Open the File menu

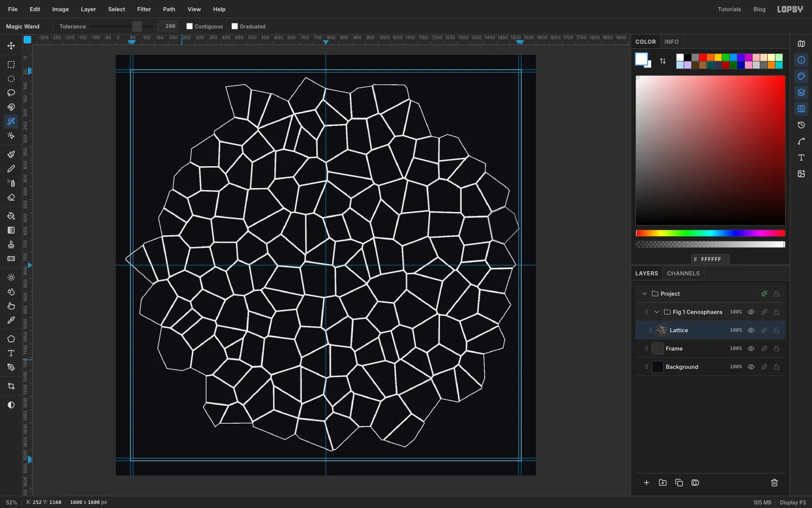coord(13,9)
